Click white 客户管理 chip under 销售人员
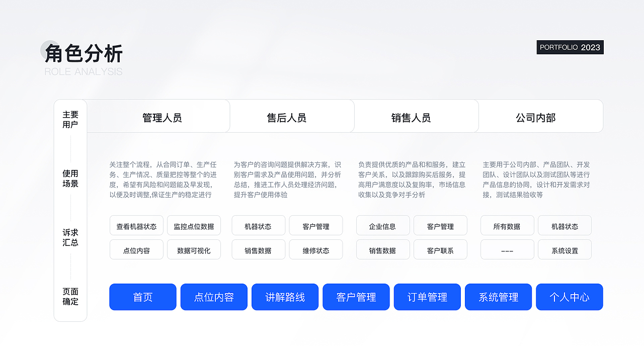This screenshot has height=362, width=644. click(440, 226)
